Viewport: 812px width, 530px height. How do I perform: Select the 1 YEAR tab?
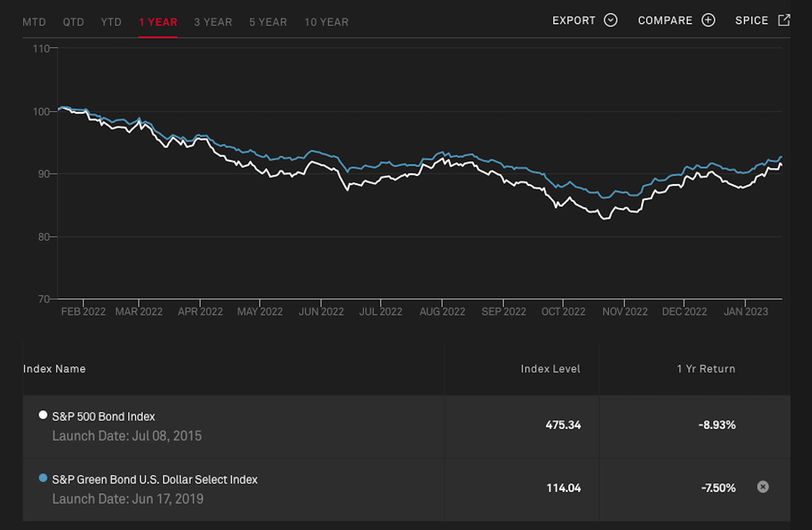[x=158, y=22]
